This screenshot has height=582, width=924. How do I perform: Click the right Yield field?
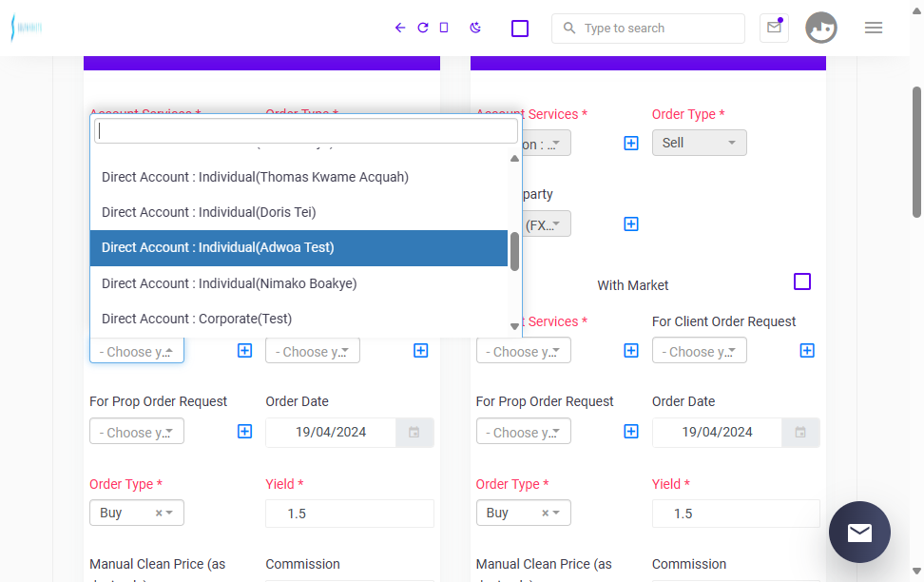(736, 514)
